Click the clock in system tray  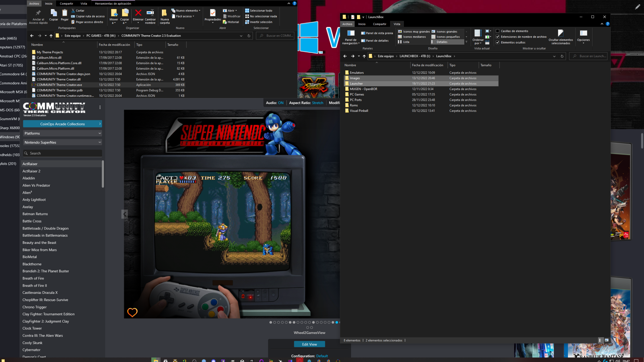point(626,360)
